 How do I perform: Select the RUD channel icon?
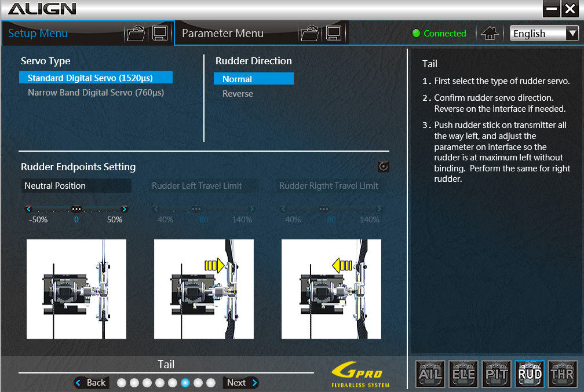[x=530, y=373]
